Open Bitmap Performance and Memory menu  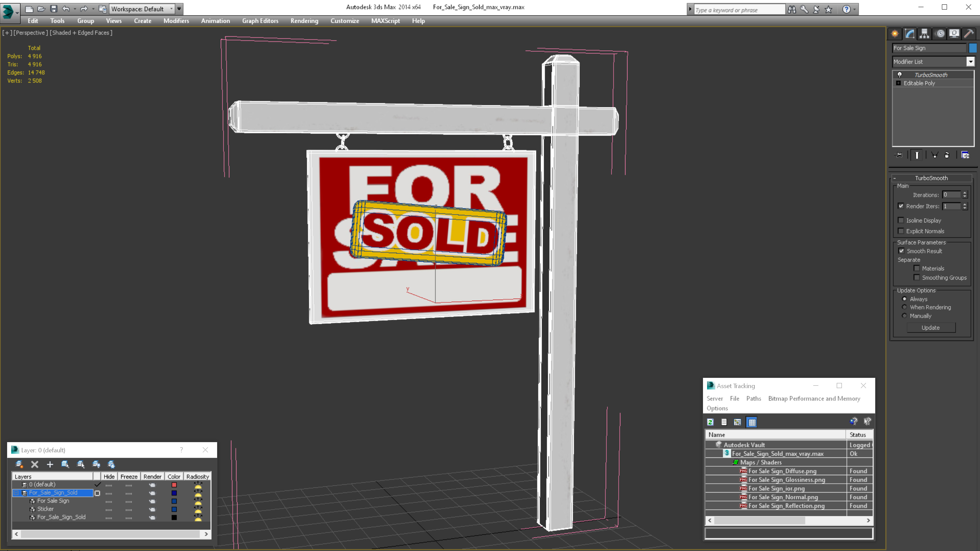[814, 399]
